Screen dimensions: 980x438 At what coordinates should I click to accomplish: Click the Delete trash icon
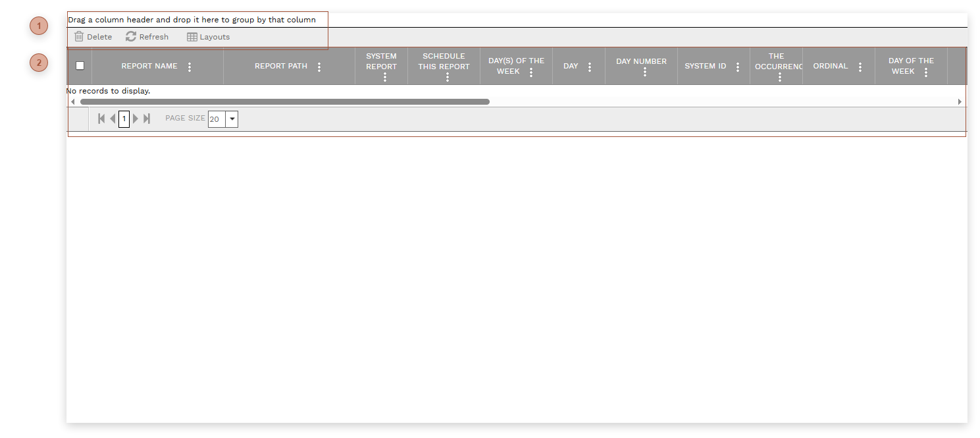pos(78,36)
